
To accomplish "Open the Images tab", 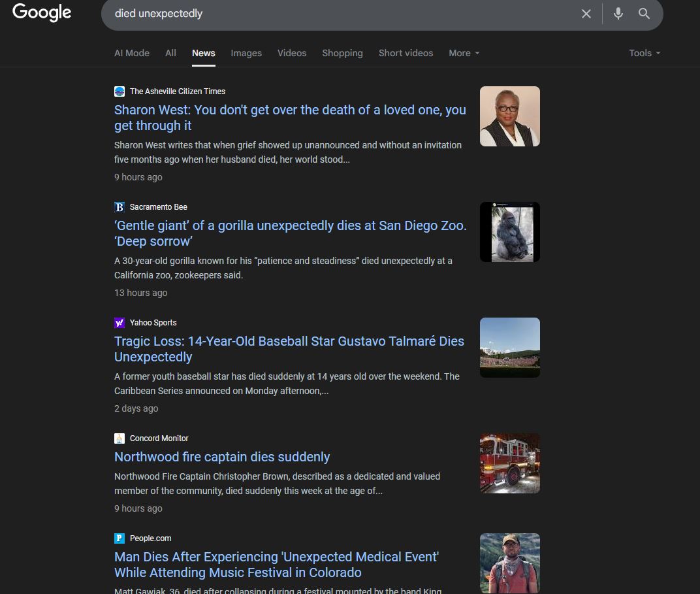I will pyautogui.click(x=246, y=53).
